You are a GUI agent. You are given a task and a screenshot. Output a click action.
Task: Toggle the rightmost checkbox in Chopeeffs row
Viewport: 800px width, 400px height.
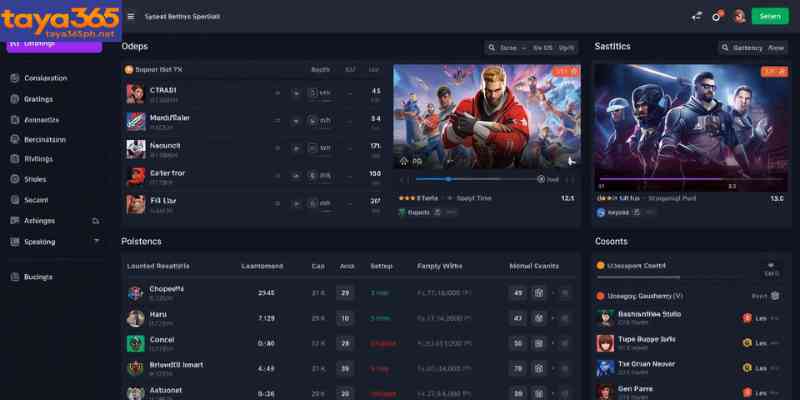point(565,293)
